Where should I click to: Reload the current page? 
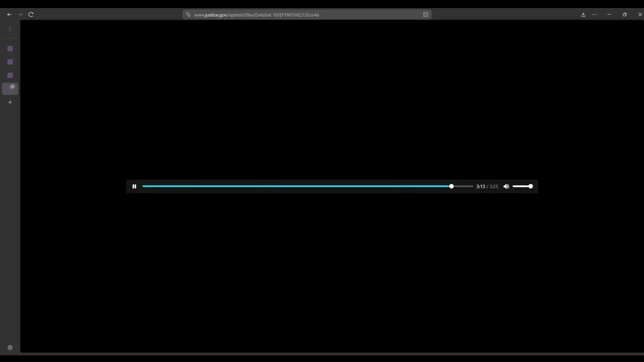coord(31,15)
